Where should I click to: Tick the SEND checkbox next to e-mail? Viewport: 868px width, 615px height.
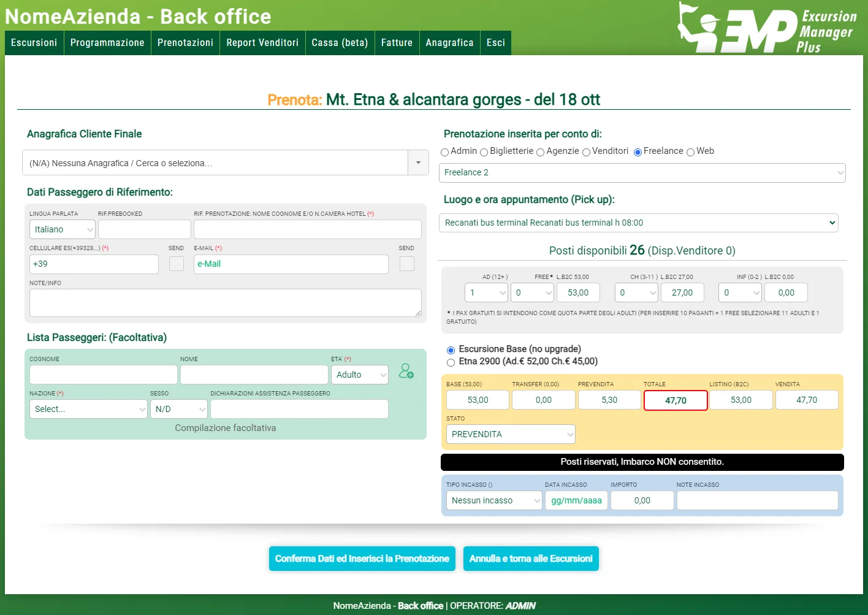pyautogui.click(x=407, y=264)
